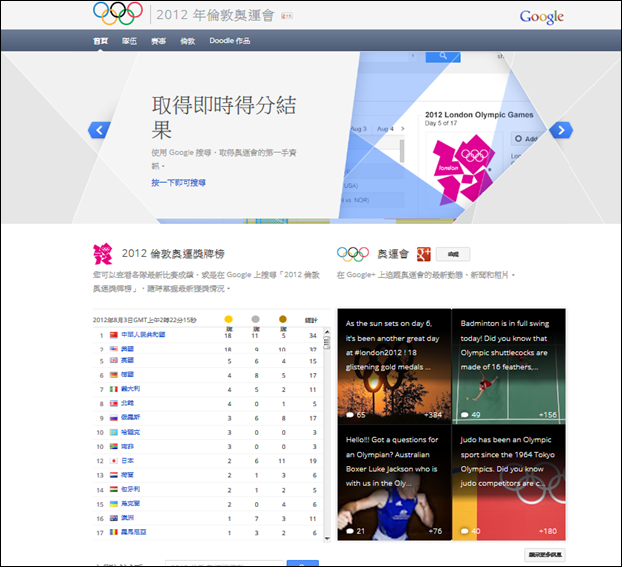Click the South Africa flag in the medal table

114,446
